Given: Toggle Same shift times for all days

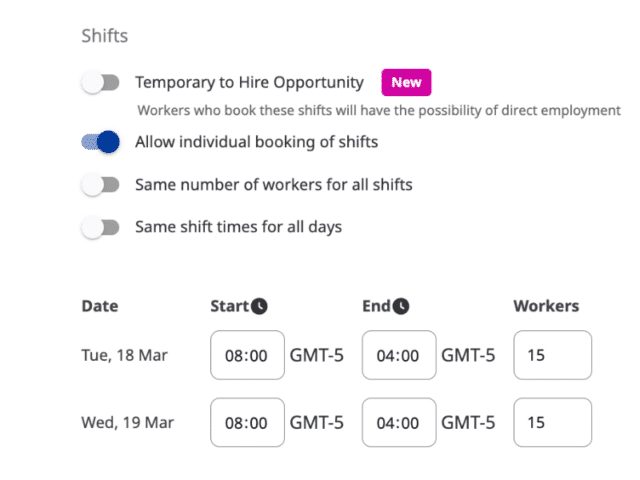Looking at the screenshot, I should [101, 227].
